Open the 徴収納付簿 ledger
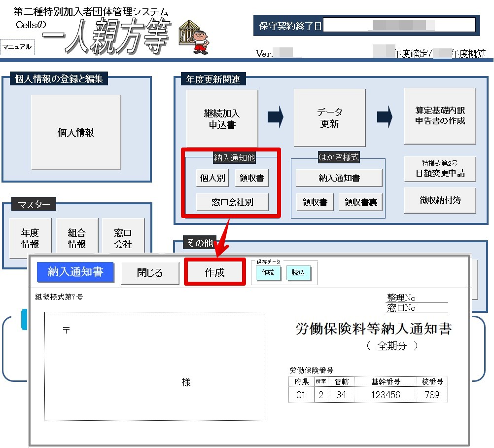Viewport: 494px width, 448px height. click(440, 200)
